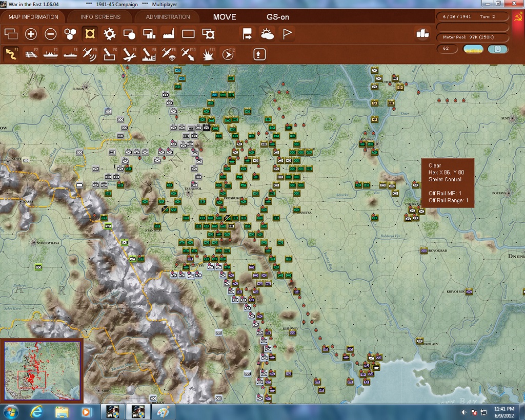The width and height of the screenshot is (525, 420).
Task: Click the Soviet hammer and sickle emblem
Action: click(518, 17)
